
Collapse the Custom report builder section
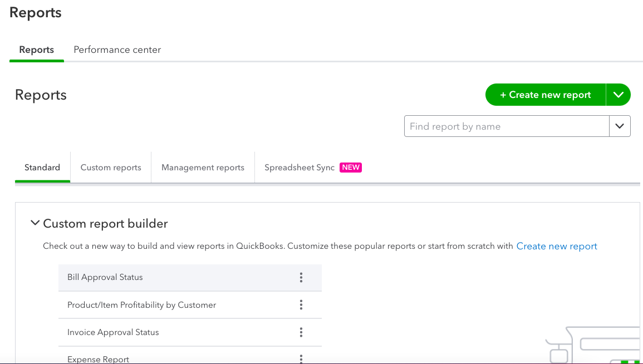tap(35, 223)
